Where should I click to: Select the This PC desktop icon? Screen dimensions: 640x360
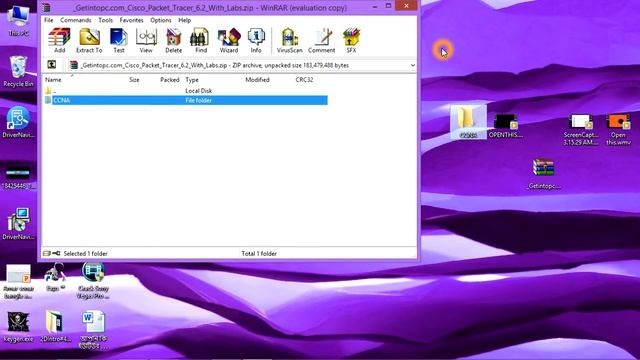[18, 22]
